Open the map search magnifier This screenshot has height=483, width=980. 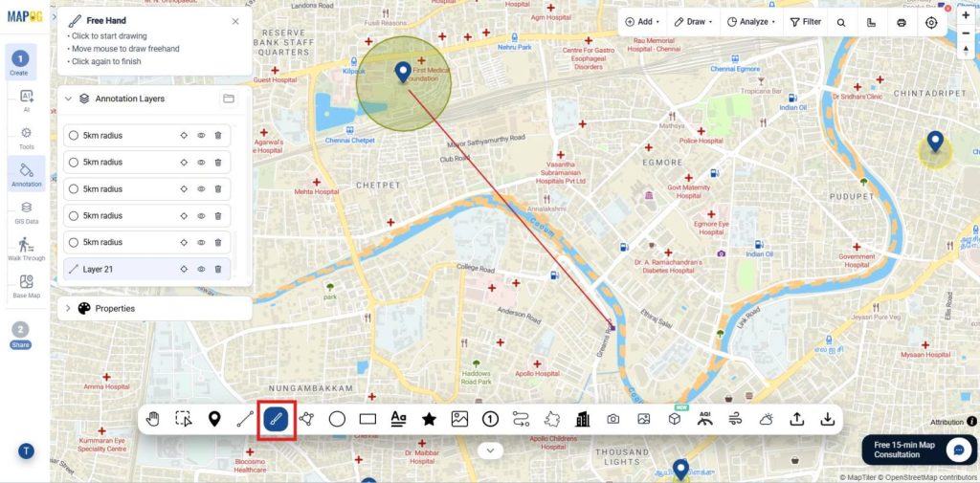pos(841,23)
